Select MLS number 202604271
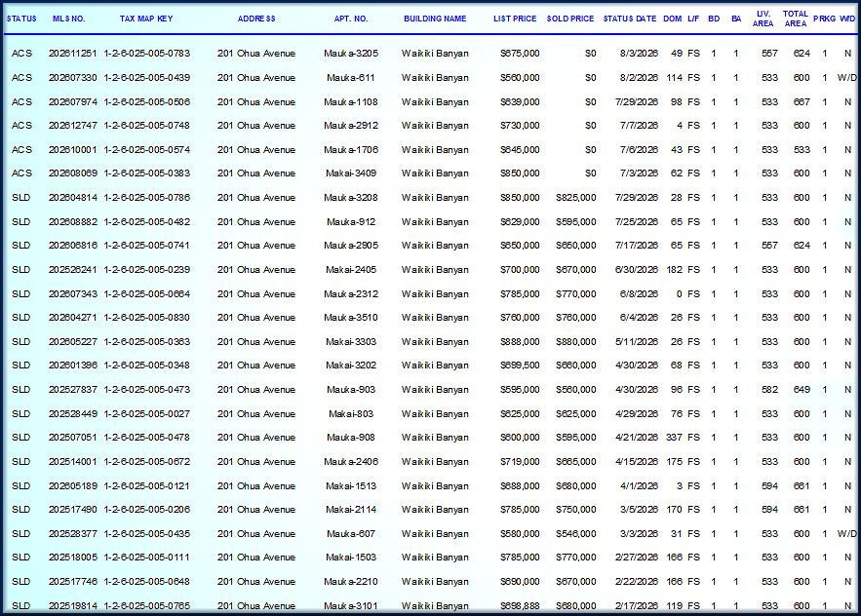Screen dimensions: 861x616 point(72,318)
